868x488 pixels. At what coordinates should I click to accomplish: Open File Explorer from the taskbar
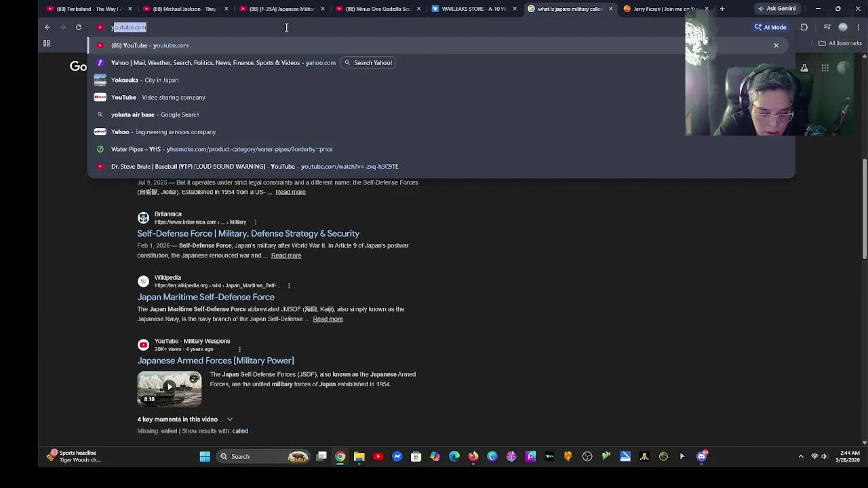(359, 457)
